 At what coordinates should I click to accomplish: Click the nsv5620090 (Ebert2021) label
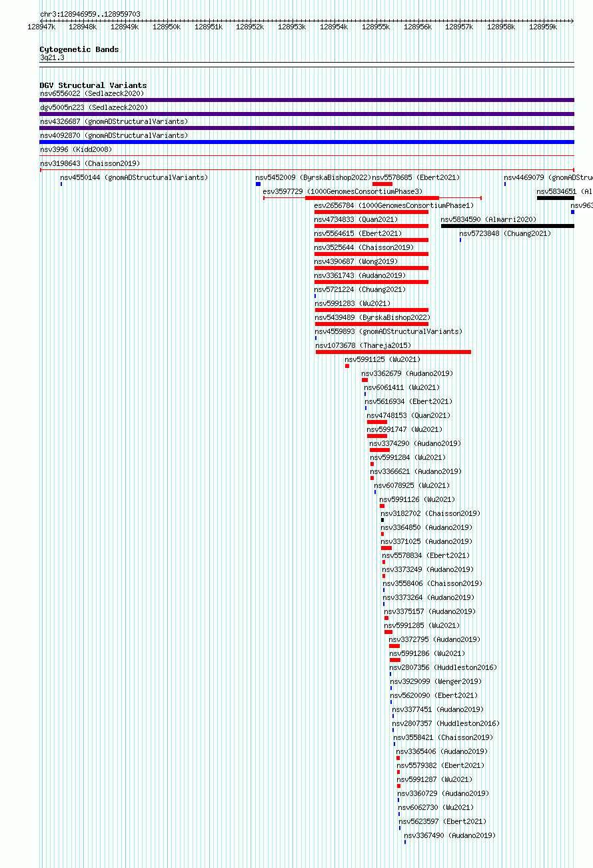(434, 695)
